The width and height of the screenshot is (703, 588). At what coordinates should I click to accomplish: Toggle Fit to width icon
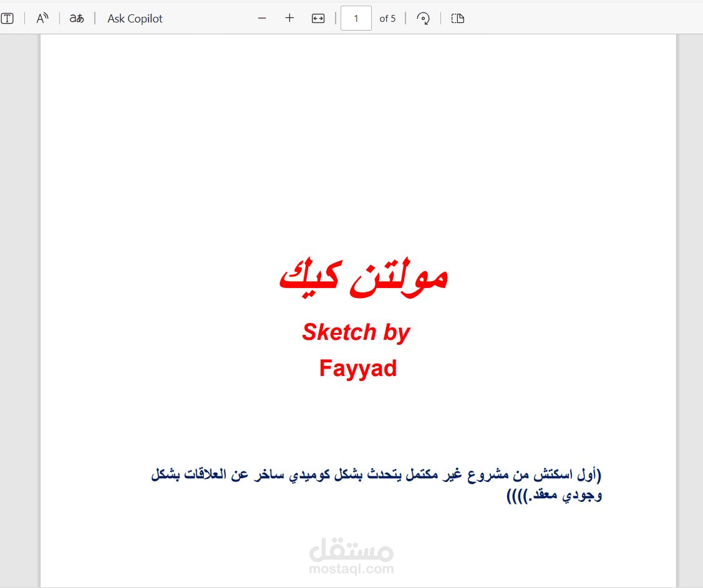coord(318,18)
